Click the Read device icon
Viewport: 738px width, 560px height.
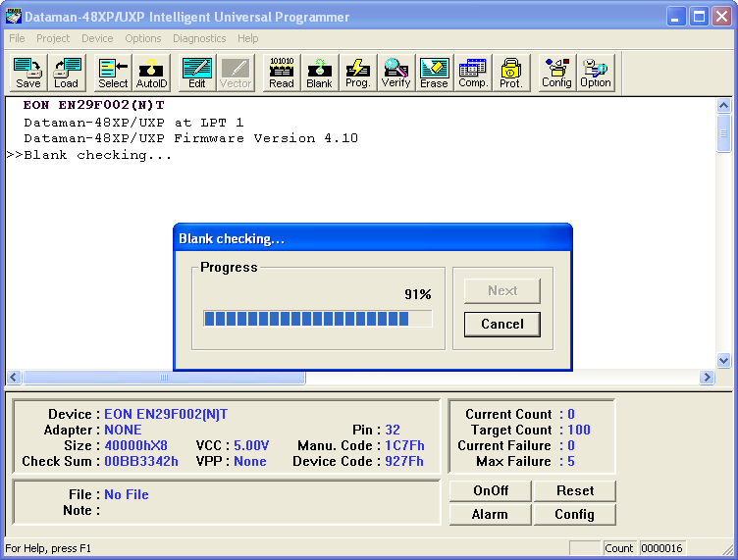(282, 74)
